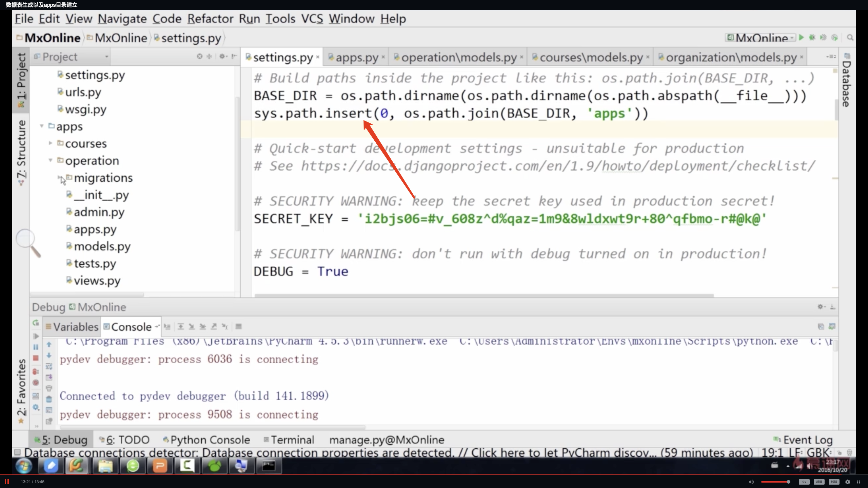
Task: Click the Search Everywhere magnifier icon
Action: tap(850, 38)
